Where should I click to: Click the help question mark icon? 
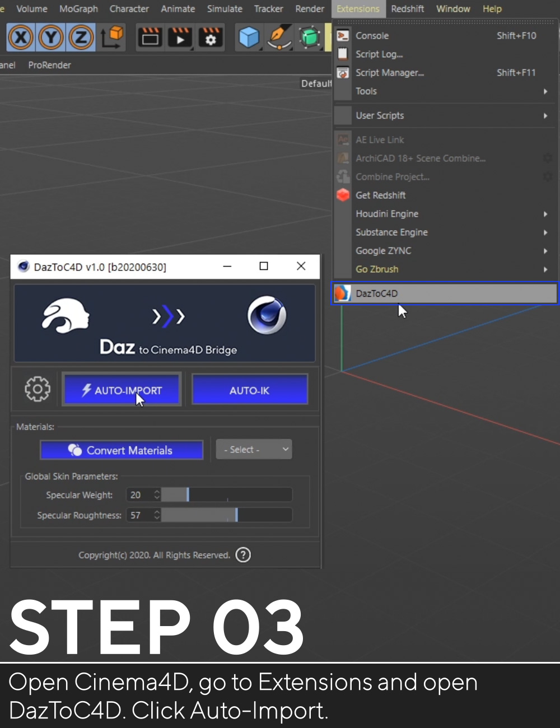click(243, 555)
